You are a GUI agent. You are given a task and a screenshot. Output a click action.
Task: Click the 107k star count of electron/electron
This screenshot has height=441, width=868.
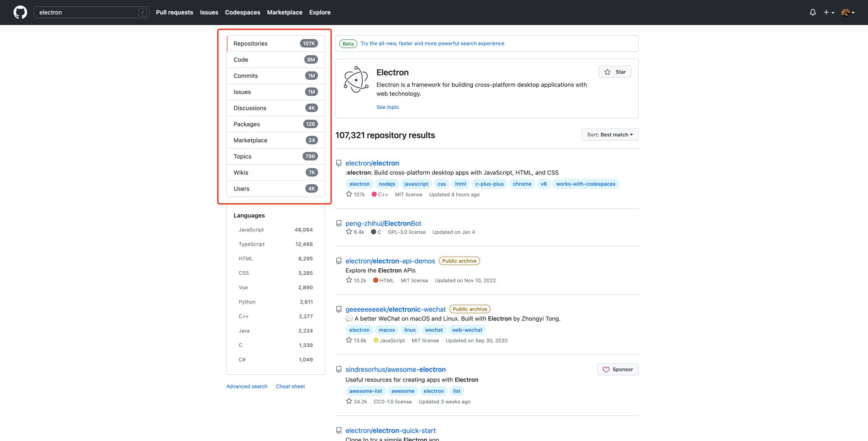pos(355,194)
